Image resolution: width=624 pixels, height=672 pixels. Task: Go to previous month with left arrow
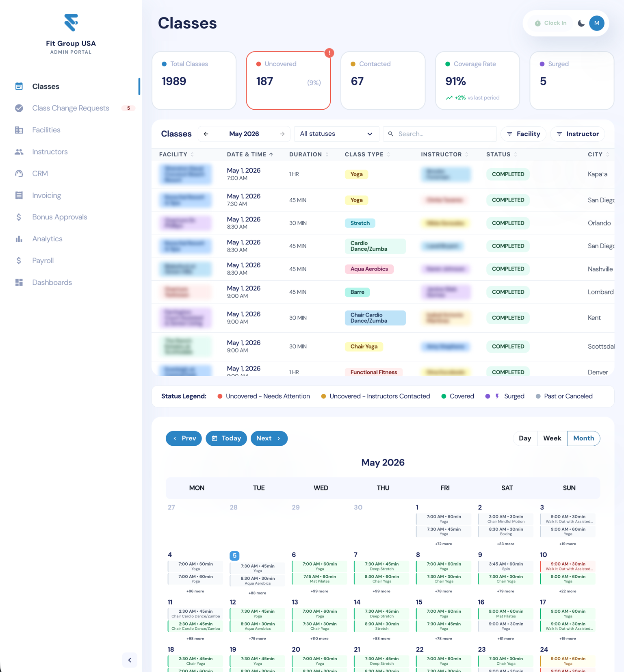(206, 134)
